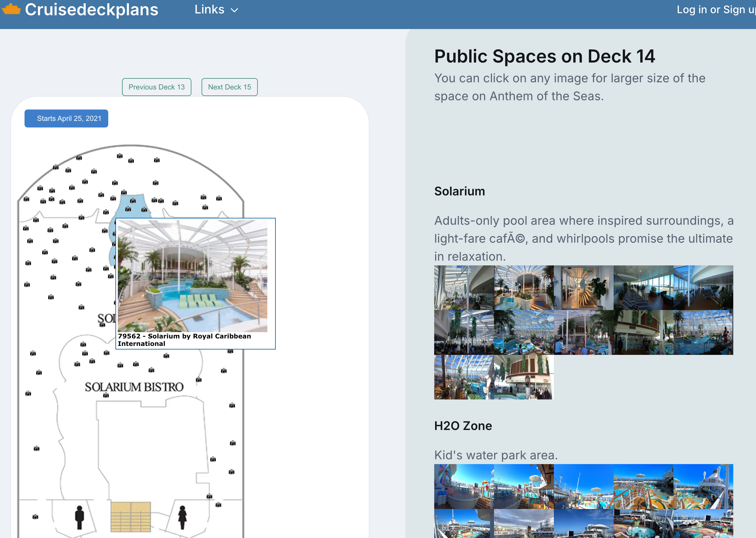Open Solarium thumbnail showing glass door sculpture
The image size is (756, 538).
pyautogui.click(x=583, y=288)
